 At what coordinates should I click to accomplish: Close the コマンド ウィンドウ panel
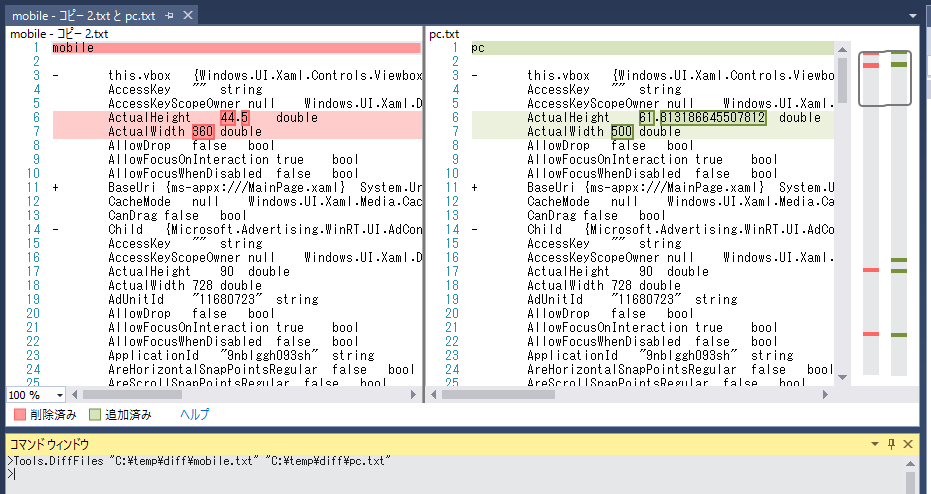(908, 444)
